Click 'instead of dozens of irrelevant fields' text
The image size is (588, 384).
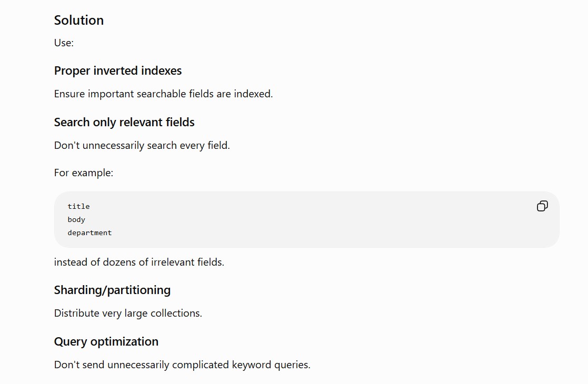[x=139, y=262]
